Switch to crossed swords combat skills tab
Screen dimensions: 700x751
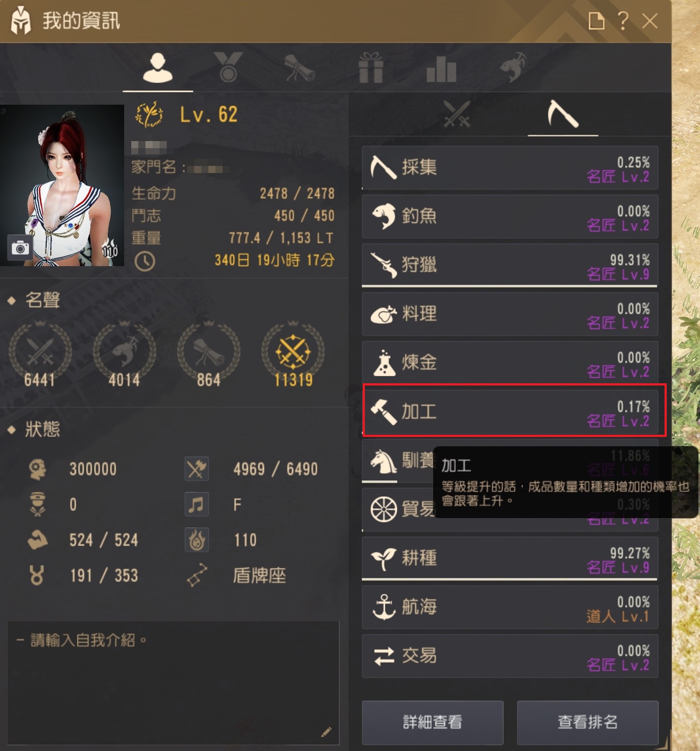(x=457, y=114)
